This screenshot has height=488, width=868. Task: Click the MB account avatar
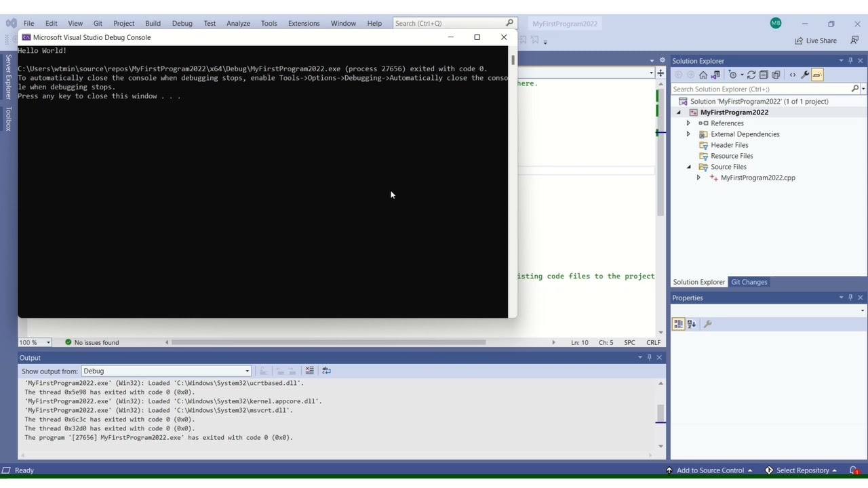776,23
